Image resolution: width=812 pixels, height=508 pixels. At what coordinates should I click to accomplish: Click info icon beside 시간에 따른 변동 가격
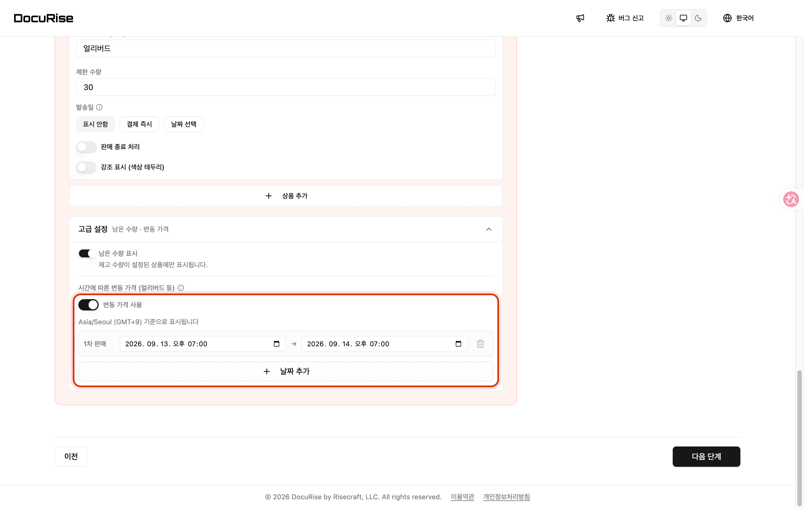[180, 288]
